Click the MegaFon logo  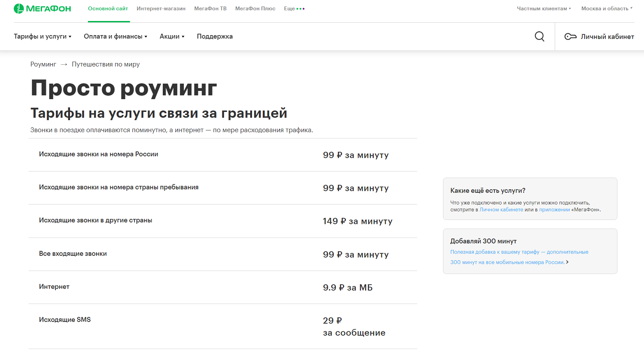[42, 9]
